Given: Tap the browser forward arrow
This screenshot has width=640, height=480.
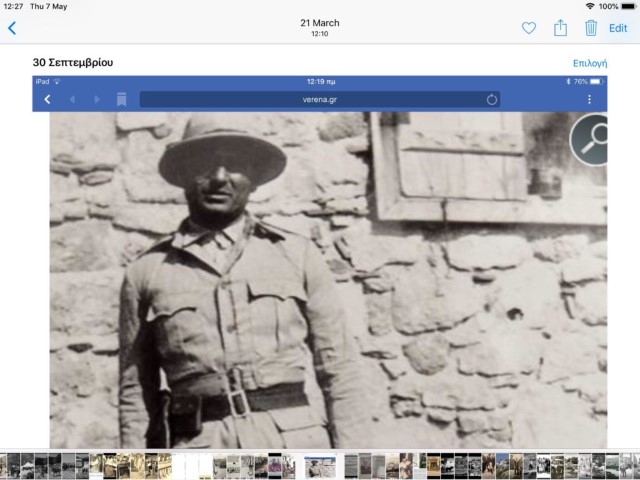Looking at the screenshot, I should tap(97, 99).
